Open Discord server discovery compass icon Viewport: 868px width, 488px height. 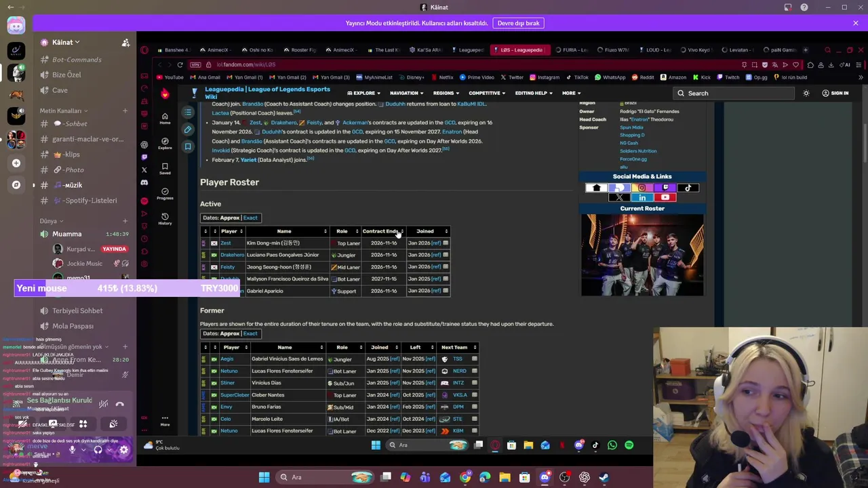point(16,184)
